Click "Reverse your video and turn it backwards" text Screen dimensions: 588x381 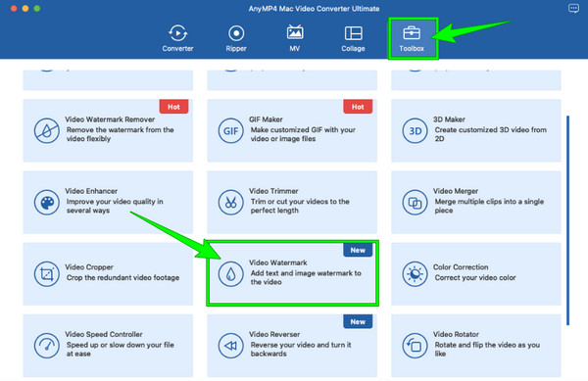tap(301, 349)
